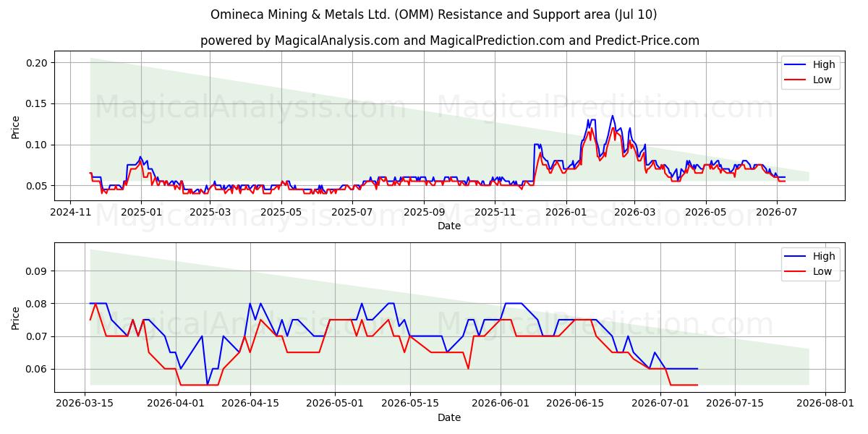Screen dimensions: 868x434
Task: Click the 2026-07 date tick label
Action: click(777, 212)
